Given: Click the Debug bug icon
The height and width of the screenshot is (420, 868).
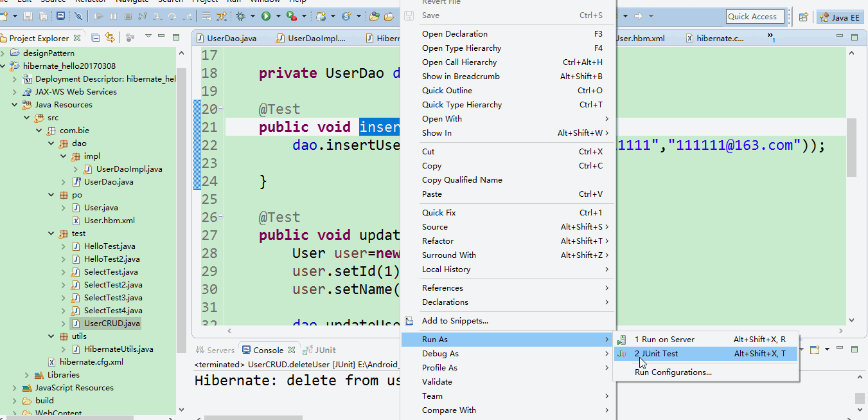Looking at the screenshot, I should pyautogui.click(x=241, y=16).
